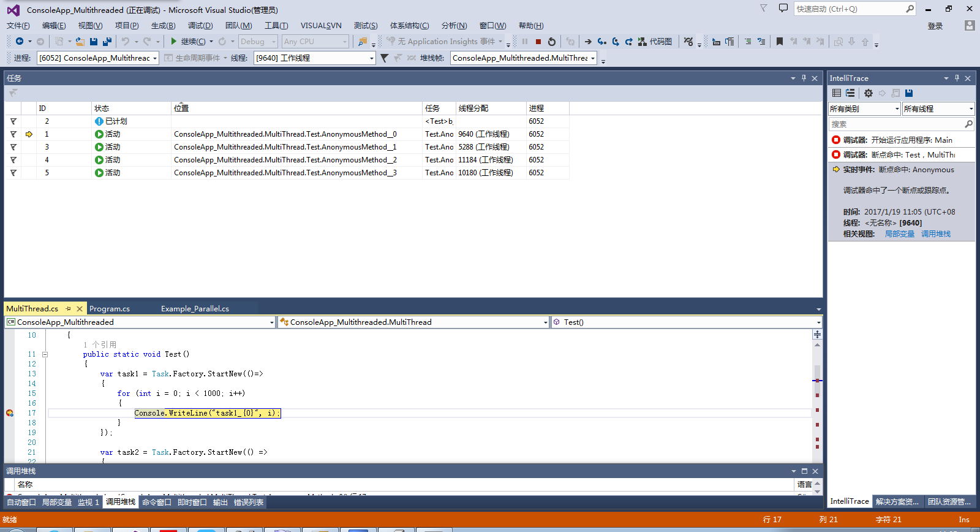Toggle pin on the Tasks (任务) panel
This screenshot has width=980, height=532.
point(804,78)
